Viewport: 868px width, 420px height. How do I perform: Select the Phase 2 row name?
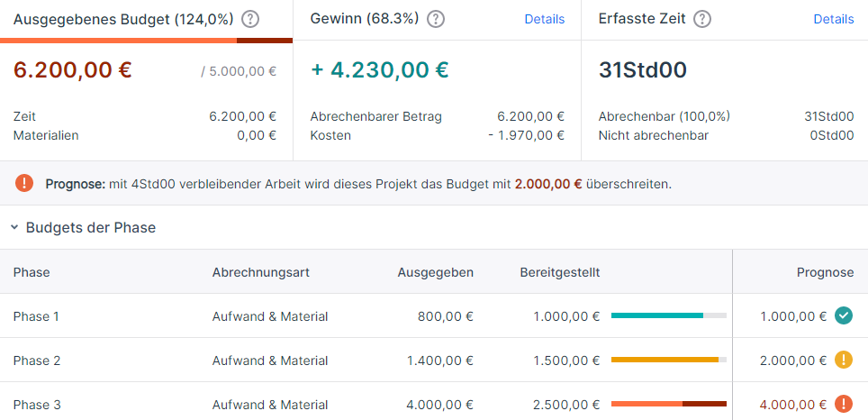[x=37, y=361]
